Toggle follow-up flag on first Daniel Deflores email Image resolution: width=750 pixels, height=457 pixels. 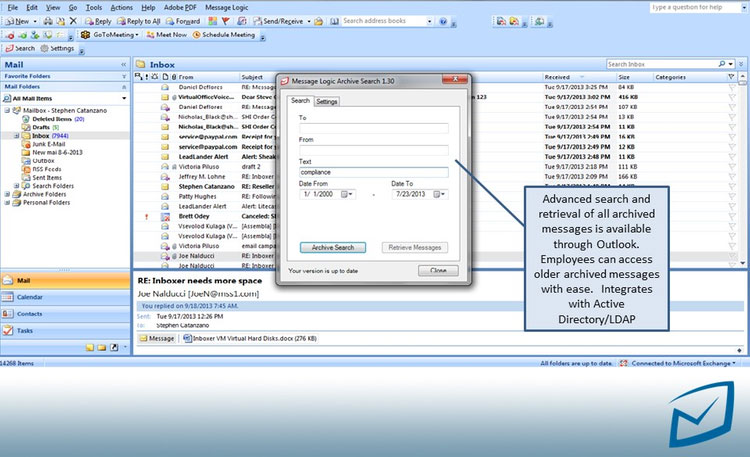pos(732,87)
